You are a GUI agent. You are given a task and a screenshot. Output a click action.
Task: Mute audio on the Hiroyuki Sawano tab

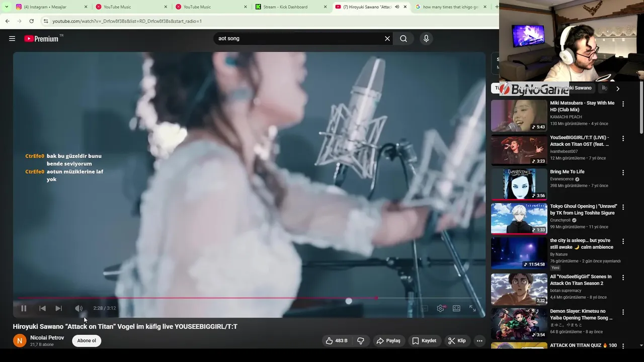click(397, 7)
